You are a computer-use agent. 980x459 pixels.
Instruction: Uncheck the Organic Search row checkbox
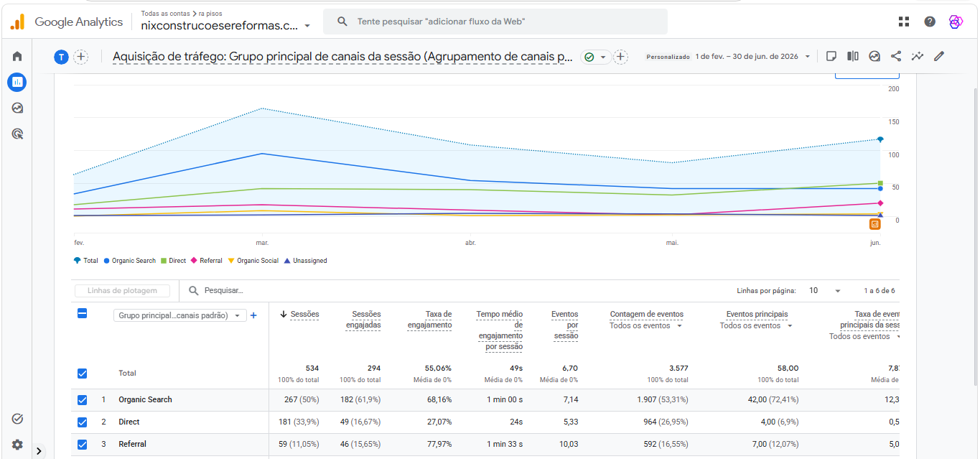point(82,399)
